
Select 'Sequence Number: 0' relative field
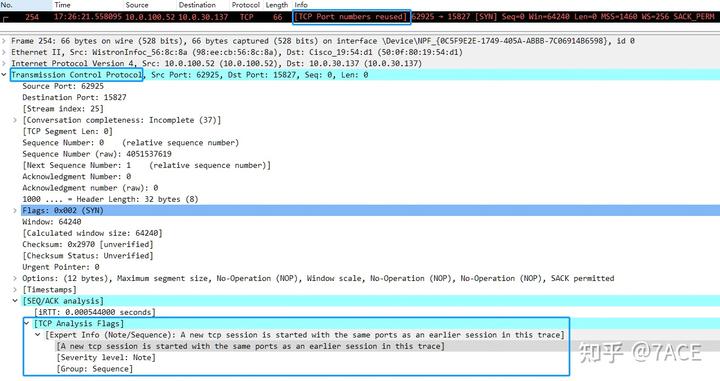131,143
